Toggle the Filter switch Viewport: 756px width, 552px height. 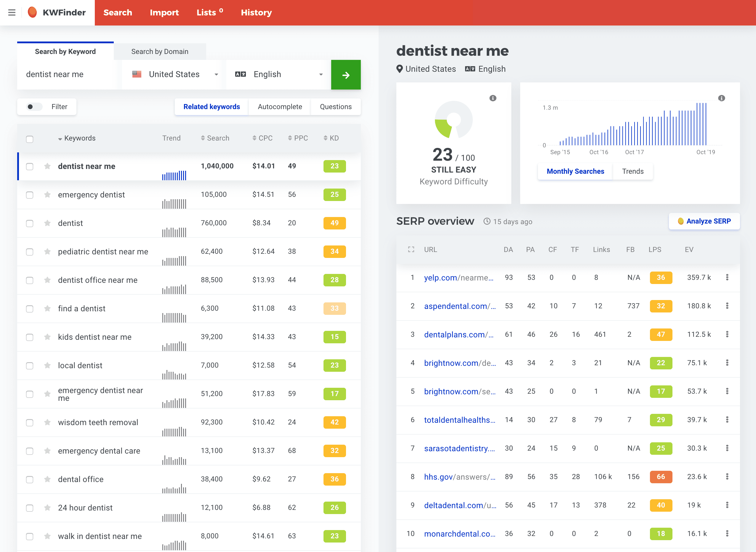tap(34, 107)
